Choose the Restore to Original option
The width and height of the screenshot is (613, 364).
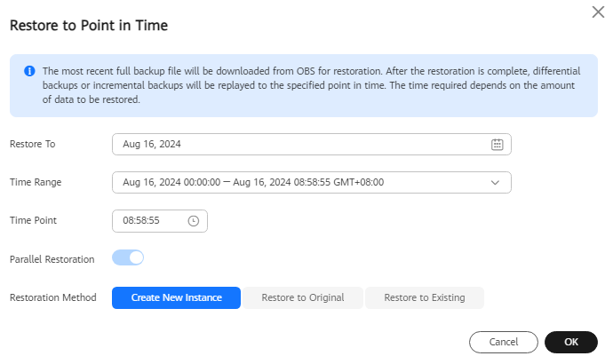tap(303, 298)
